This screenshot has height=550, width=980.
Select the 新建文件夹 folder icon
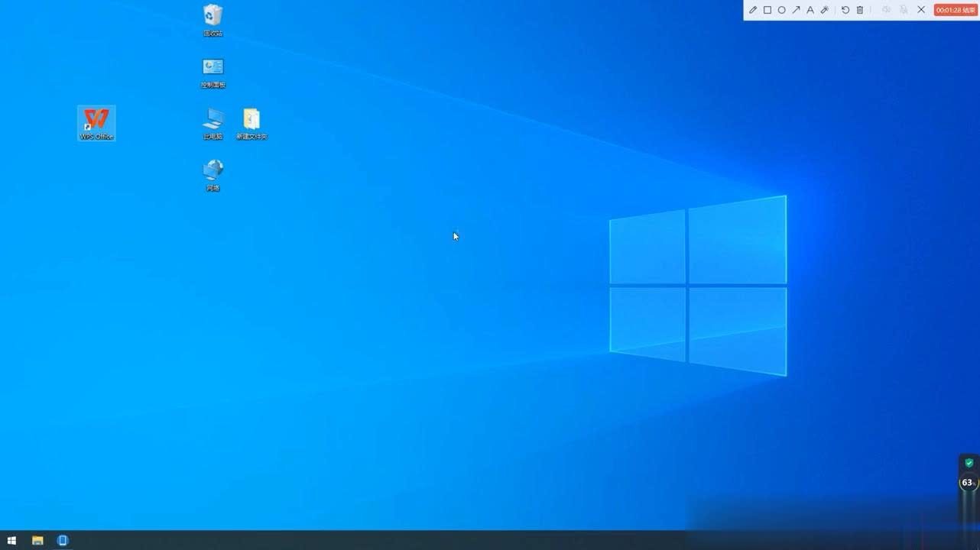[251, 122]
